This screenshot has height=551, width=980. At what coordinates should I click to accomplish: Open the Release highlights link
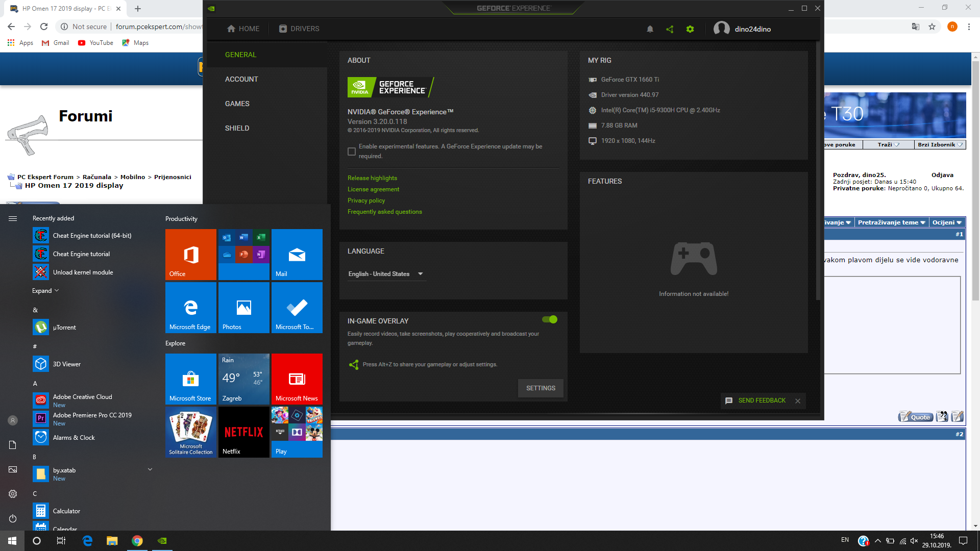coord(372,178)
